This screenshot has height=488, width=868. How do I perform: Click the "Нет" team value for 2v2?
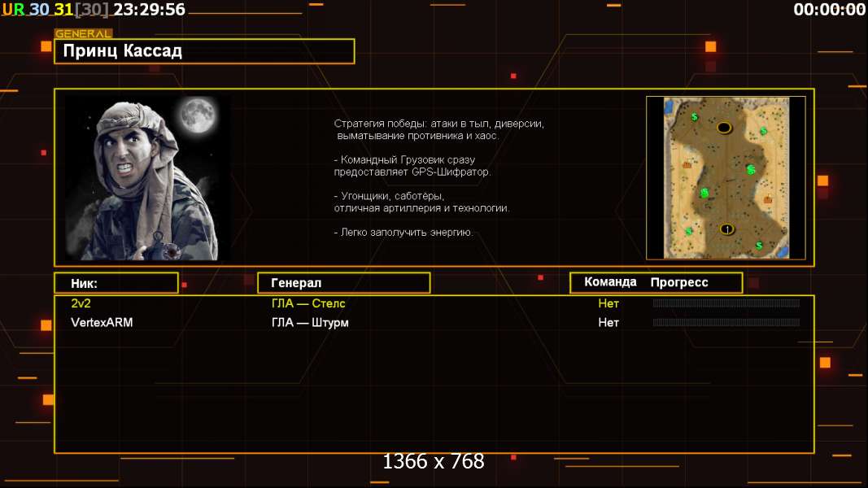608,303
